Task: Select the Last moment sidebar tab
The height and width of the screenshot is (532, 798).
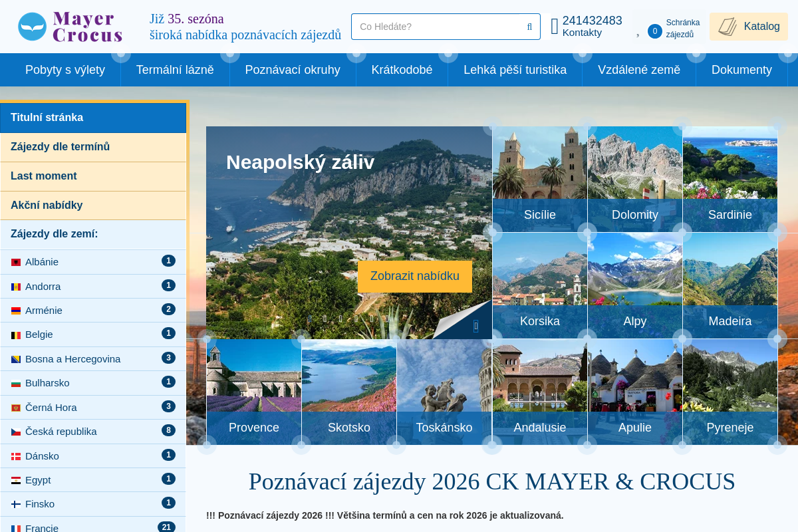Action: coord(93,176)
